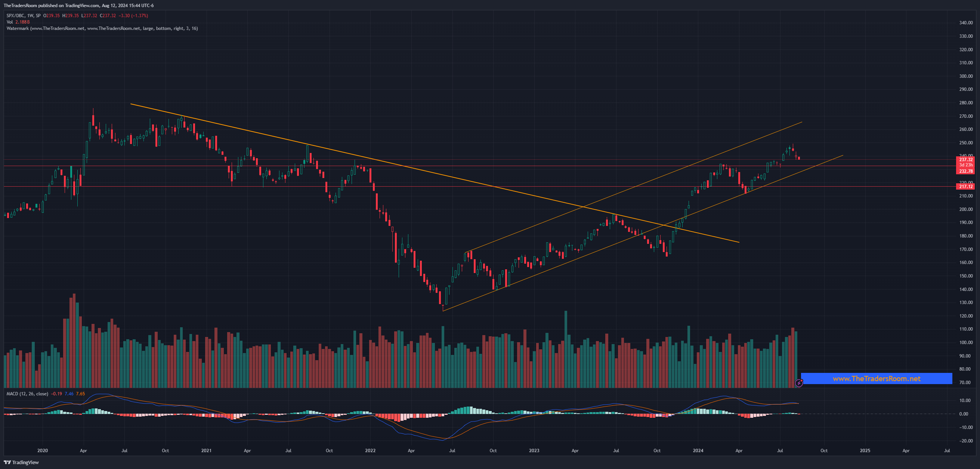Click the MACD (12, 26, close) legend
Viewport: 980px width, 469px height.
[x=27, y=393]
